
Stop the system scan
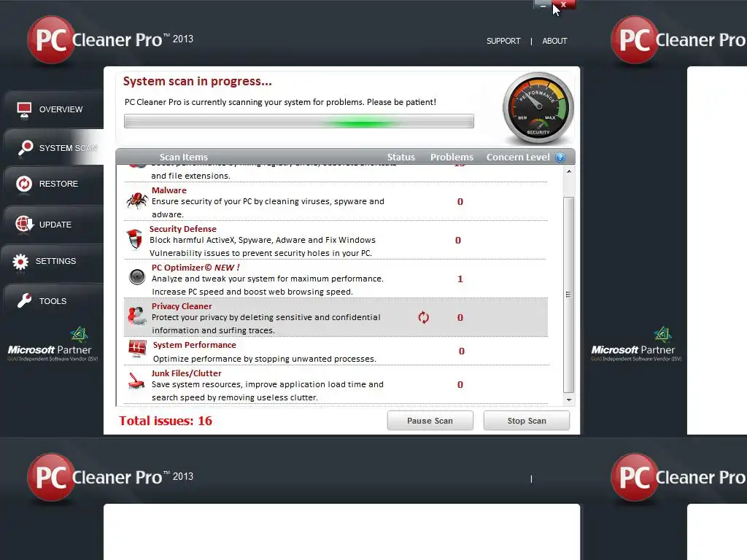click(527, 421)
